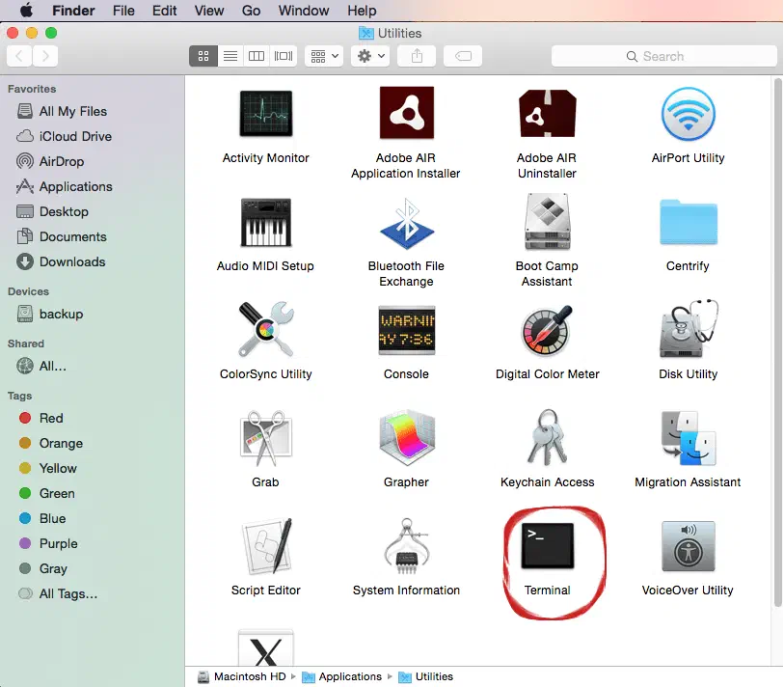Select Boot Camp Assistant icon
The height and width of the screenshot is (687, 784).
[547, 222]
